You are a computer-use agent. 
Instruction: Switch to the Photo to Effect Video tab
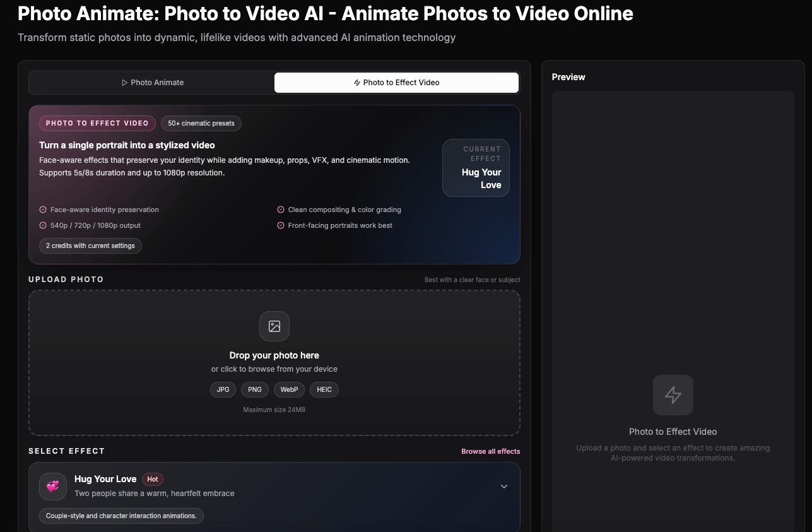pyautogui.click(x=396, y=82)
